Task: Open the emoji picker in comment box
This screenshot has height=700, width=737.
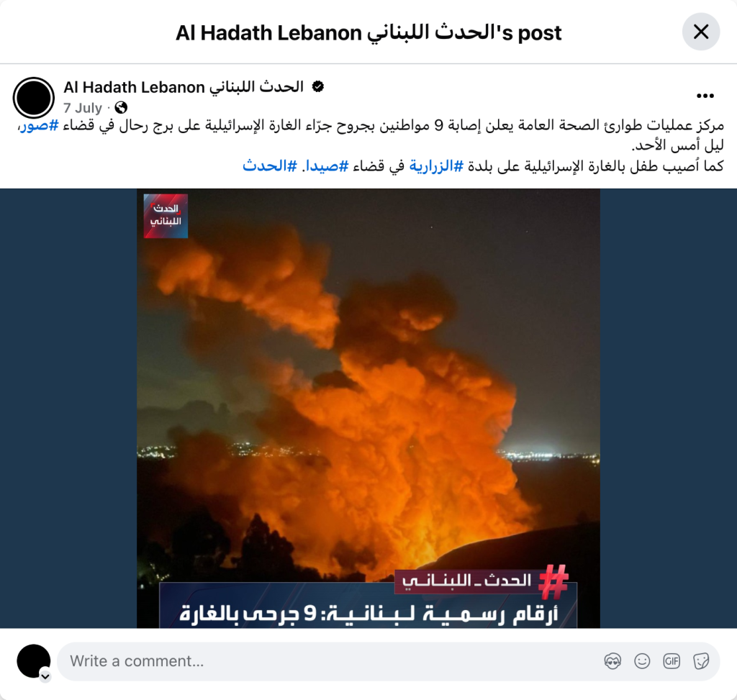Action: tap(642, 661)
